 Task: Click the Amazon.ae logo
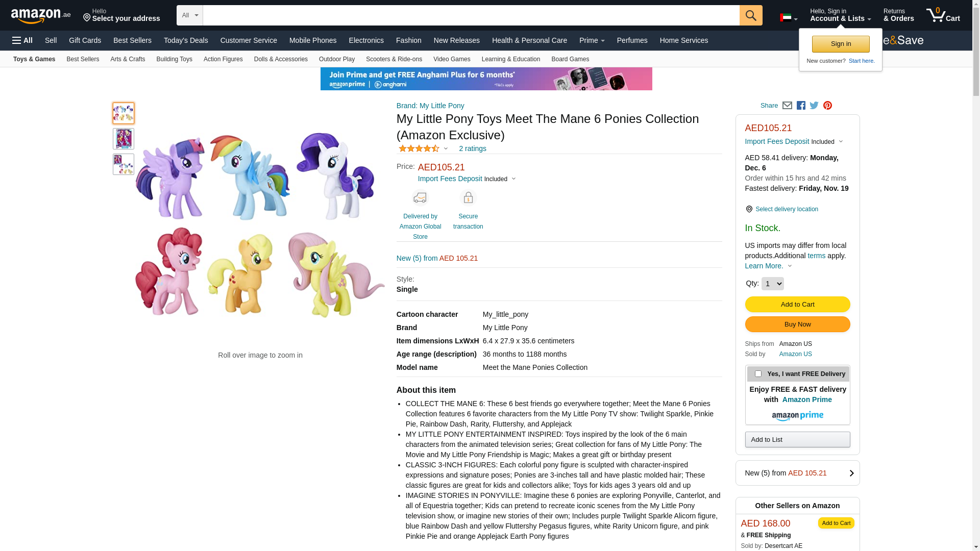coord(41,16)
